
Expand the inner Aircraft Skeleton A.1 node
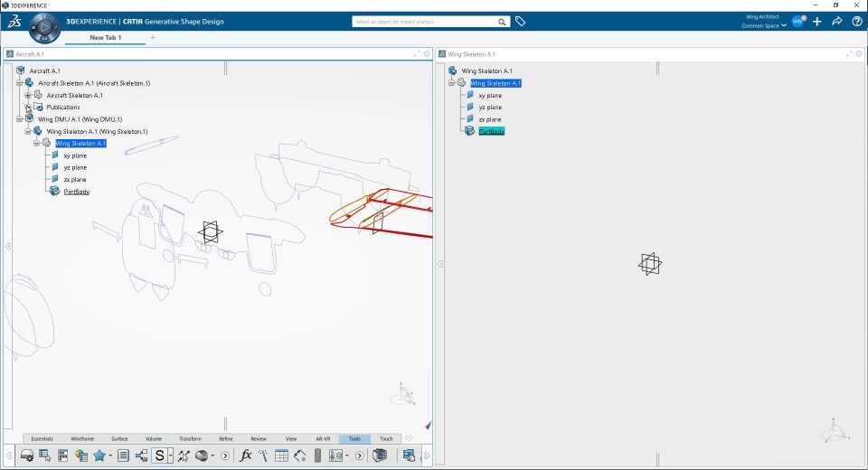tap(28, 95)
